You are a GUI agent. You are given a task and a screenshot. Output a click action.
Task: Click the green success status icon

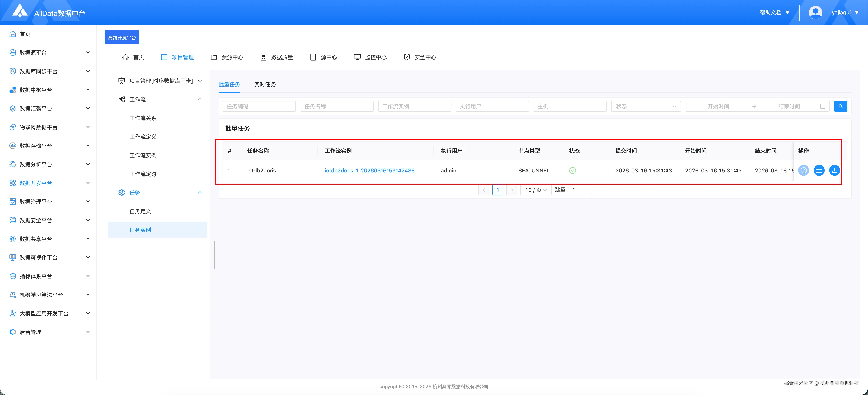point(573,170)
